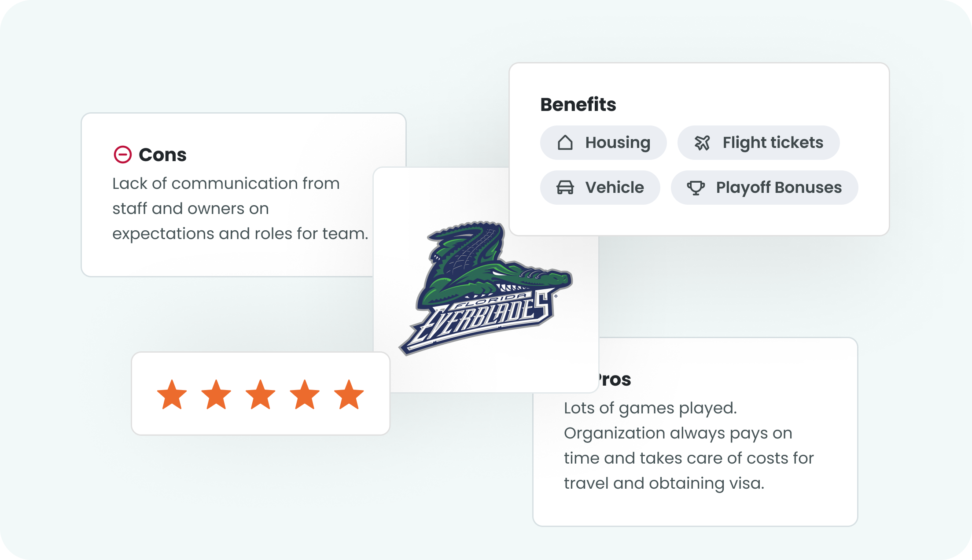Select the third orange star
Screen dimensions: 972x560
click(x=261, y=394)
